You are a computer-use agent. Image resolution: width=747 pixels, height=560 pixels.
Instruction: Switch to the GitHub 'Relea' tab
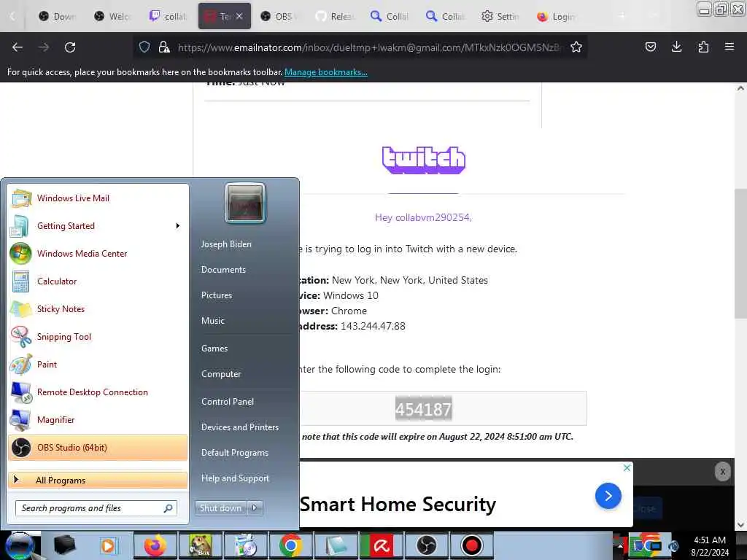336,16
